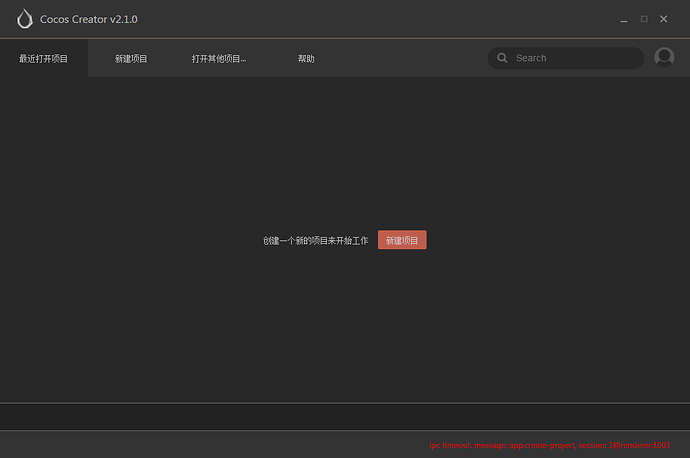Click the Cocos Creator v2.1.0 title text

(x=88, y=19)
